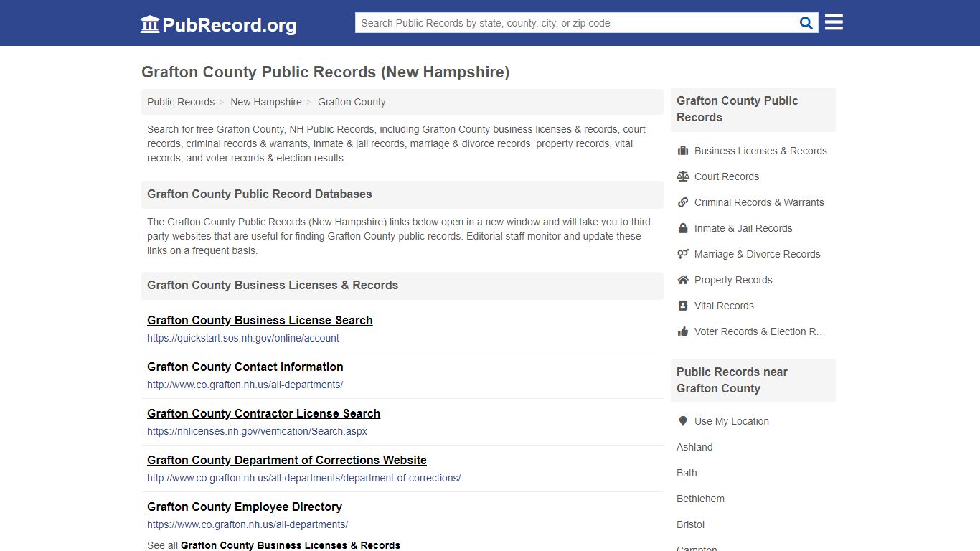Open Voter Records & Election Results in sidebar
Image resolution: width=980 pixels, height=551 pixels.
click(x=760, y=331)
